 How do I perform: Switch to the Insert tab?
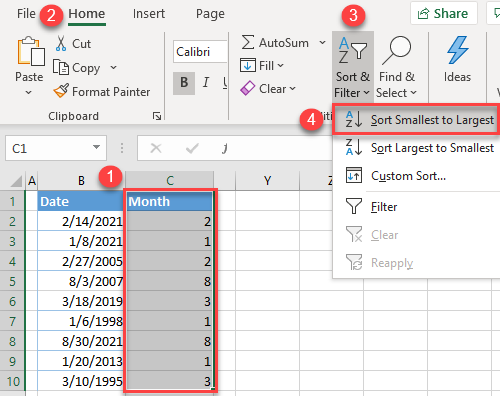(x=149, y=14)
